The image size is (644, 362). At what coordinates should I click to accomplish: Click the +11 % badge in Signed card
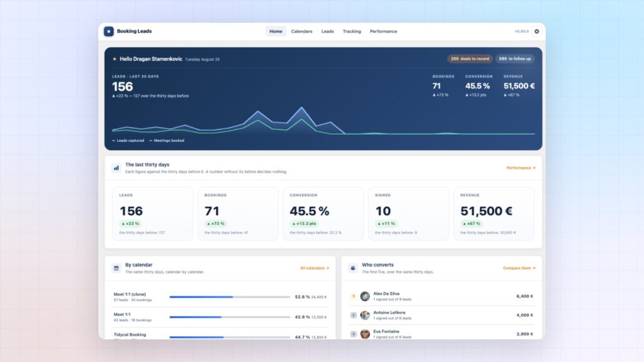(386, 224)
